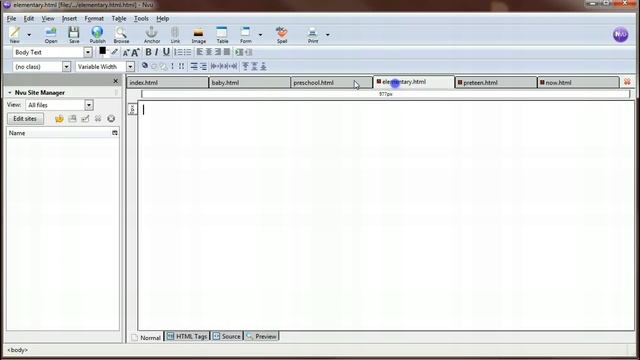
Task: Open the column picker next to Name
Action: pos(115,133)
